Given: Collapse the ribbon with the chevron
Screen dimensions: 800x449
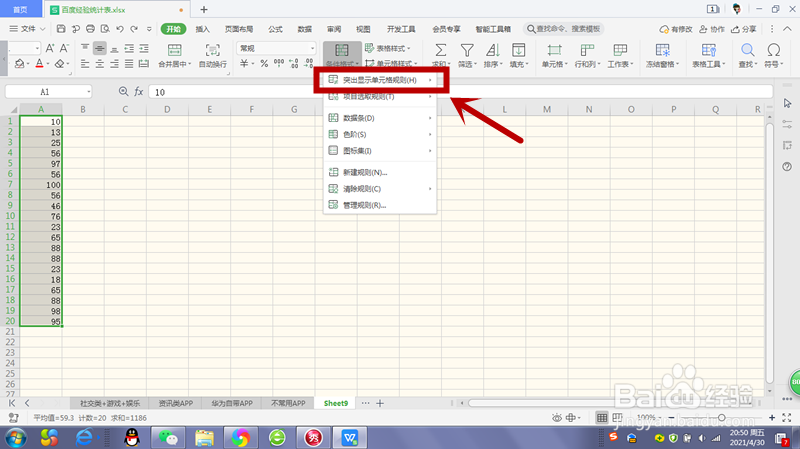Looking at the screenshot, I should (x=787, y=29).
